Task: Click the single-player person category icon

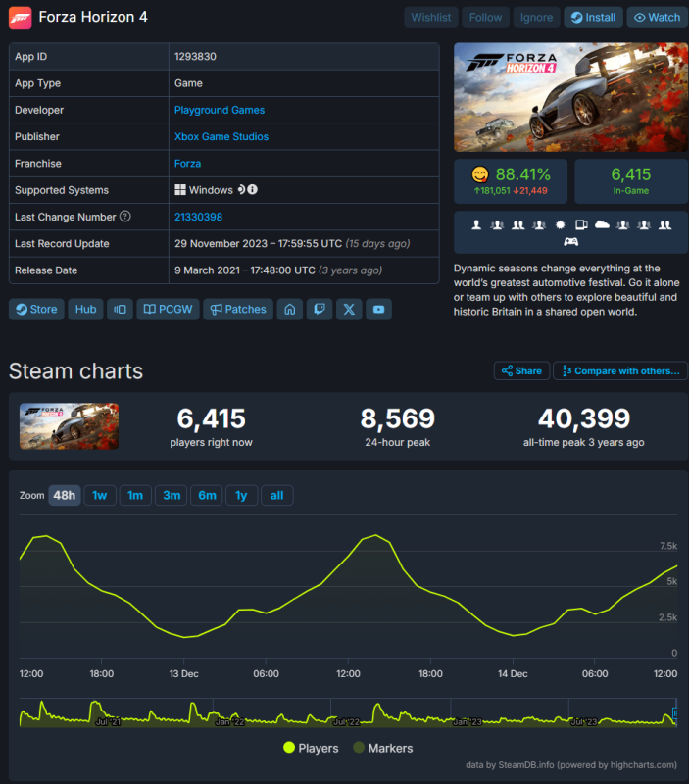Action: point(476,225)
